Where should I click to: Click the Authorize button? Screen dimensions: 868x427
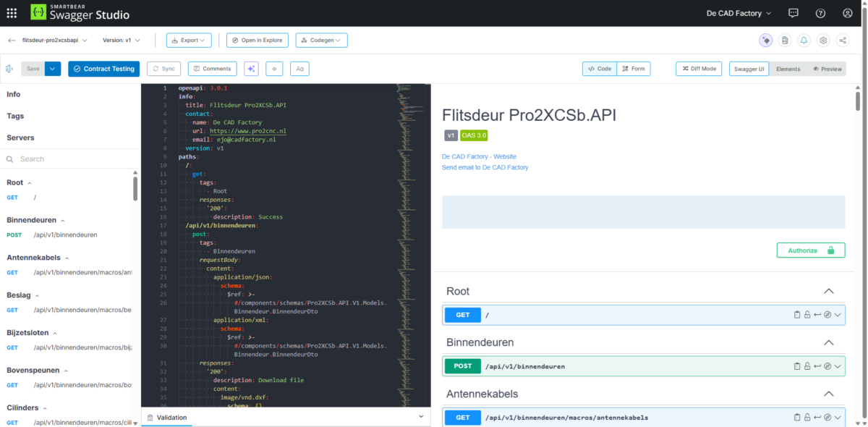pos(810,250)
